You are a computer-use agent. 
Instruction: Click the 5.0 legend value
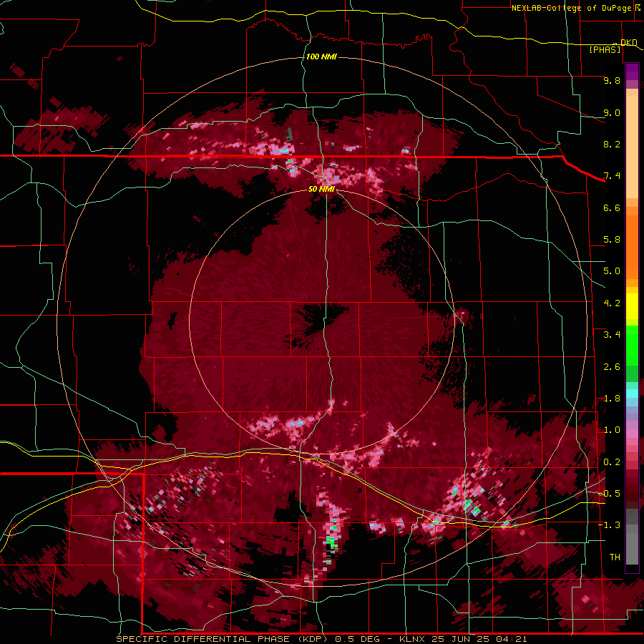coord(612,271)
